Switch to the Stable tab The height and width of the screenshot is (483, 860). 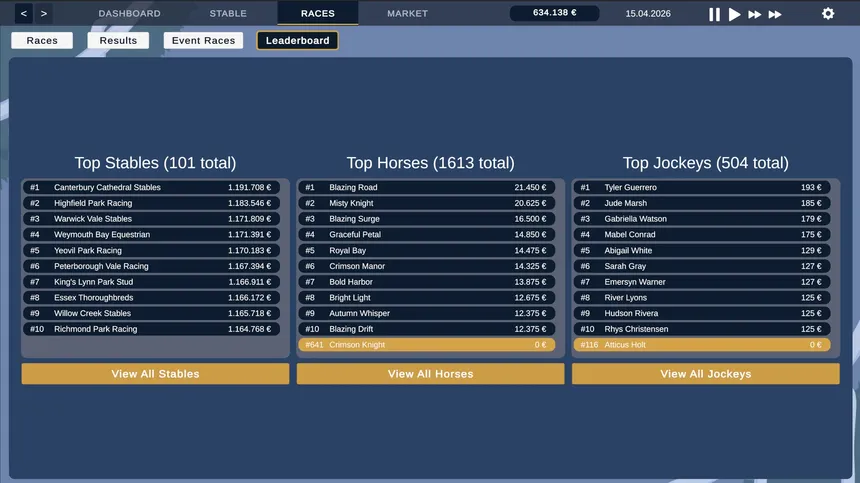(228, 13)
